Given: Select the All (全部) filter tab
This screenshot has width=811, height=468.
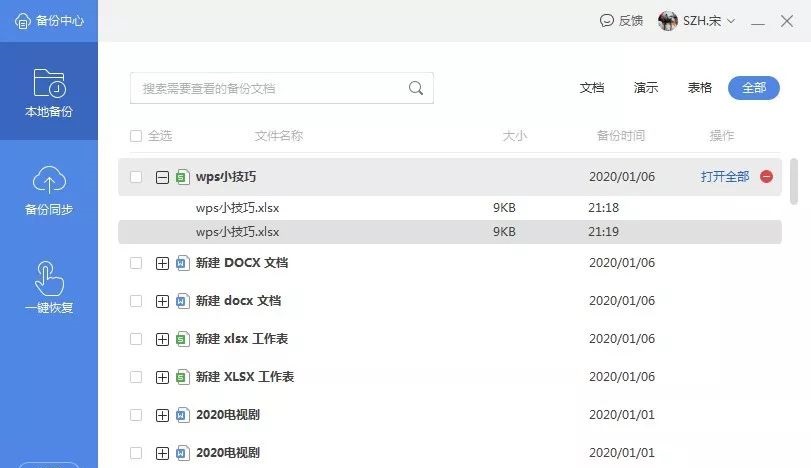Looking at the screenshot, I should (x=754, y=88).
